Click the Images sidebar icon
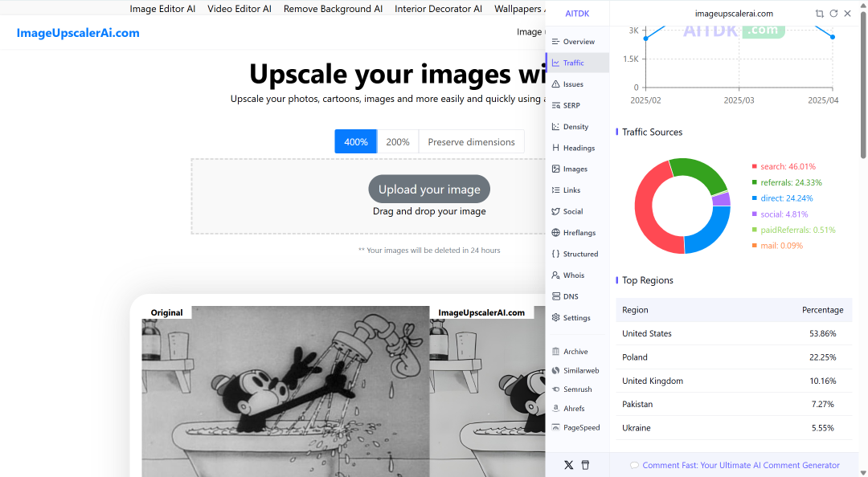The height and width of the screenshot is (477, 868). 556,169
